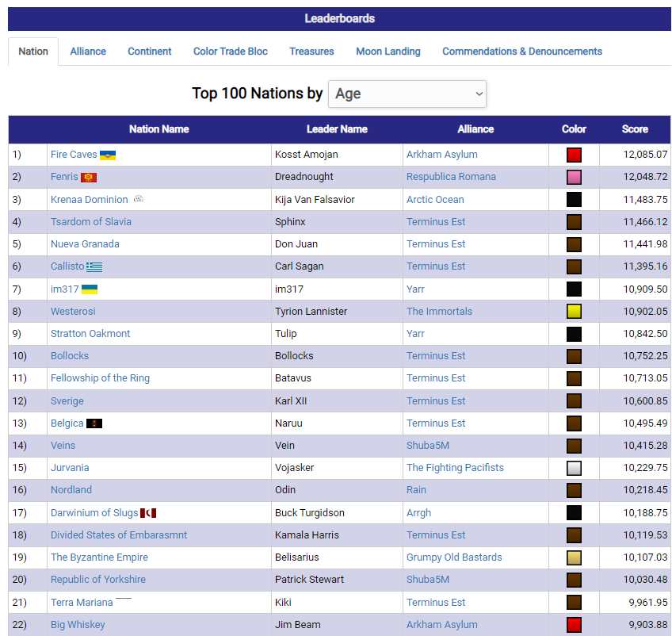The width and height of the screenshot is (672, 636).
Task: Open Arkham Asylum alliance in Fire Caves row
Action: point(442,155)
